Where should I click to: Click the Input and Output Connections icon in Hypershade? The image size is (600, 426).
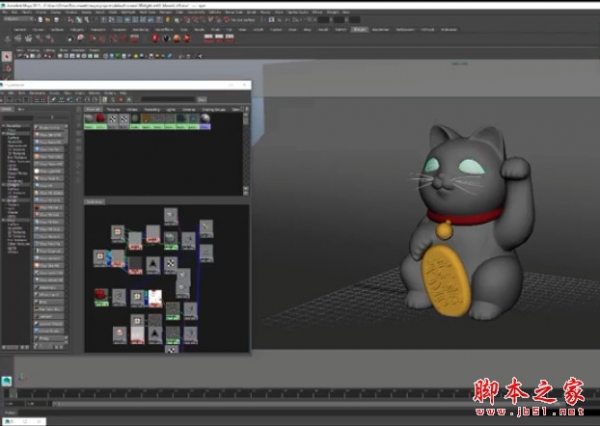pos(87,100)
